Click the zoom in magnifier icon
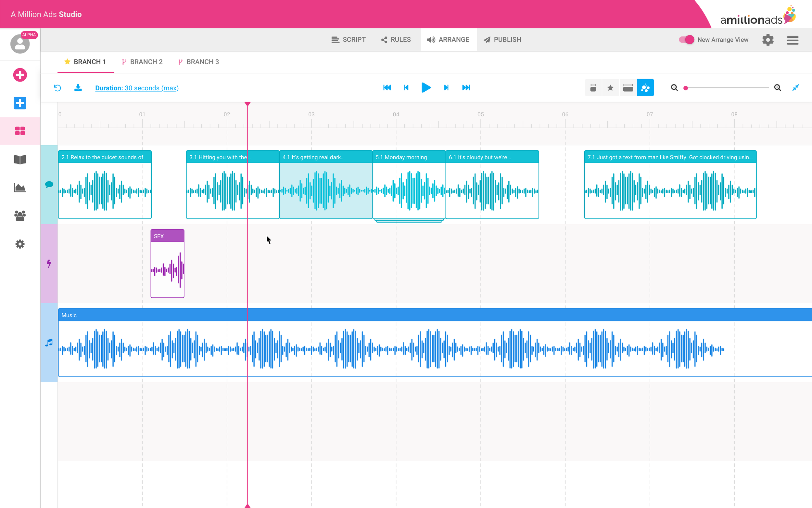The image size is (812, 508). tap(778, 88)
